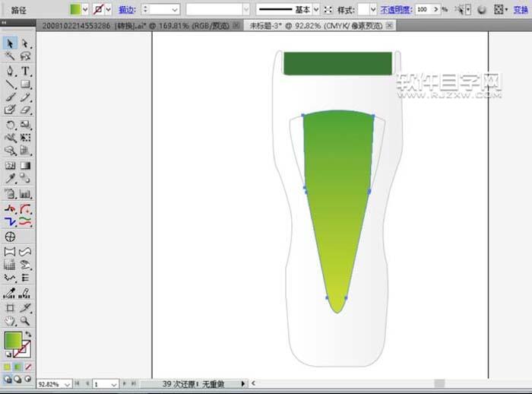532x394 pixels.
Task: Click the gradient fill swatch in control bar
Action: pos(75,10)
